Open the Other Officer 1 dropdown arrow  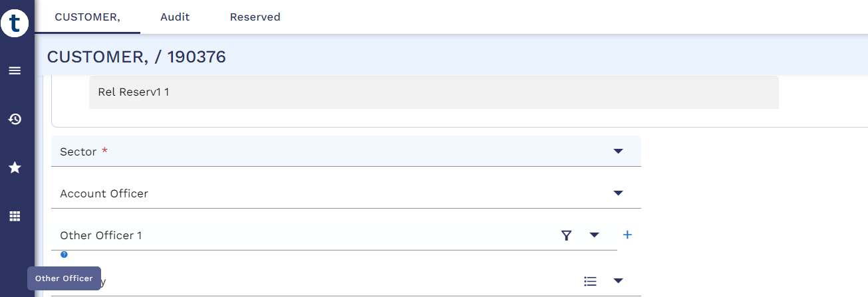[x=595, y=235]
